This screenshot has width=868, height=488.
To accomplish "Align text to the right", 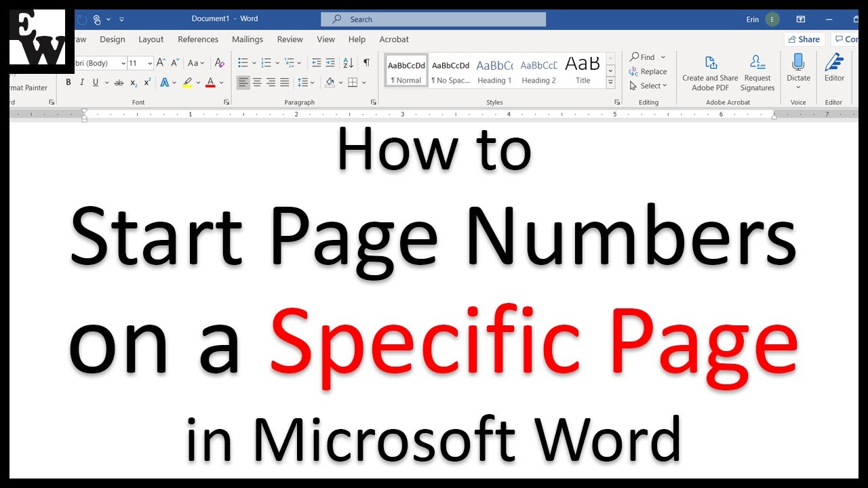I will (x=271, y=83).
